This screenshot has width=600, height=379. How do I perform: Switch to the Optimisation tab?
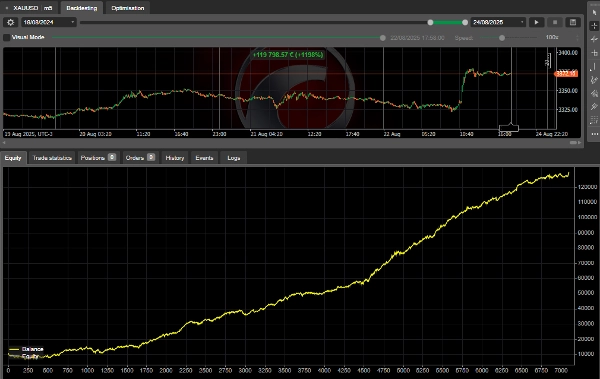(x=128, y=8)
